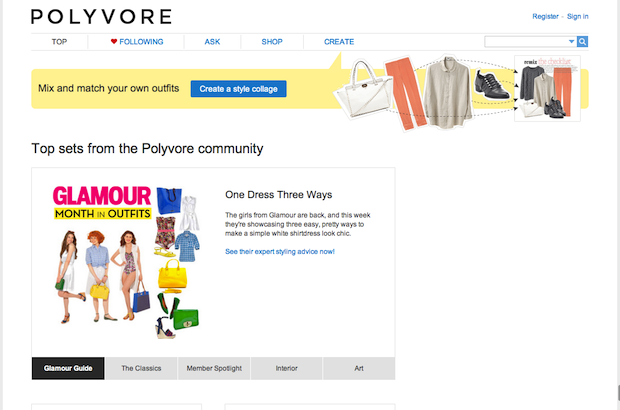Click the Register link
620x410 pixels.
(x=545, y=16)
